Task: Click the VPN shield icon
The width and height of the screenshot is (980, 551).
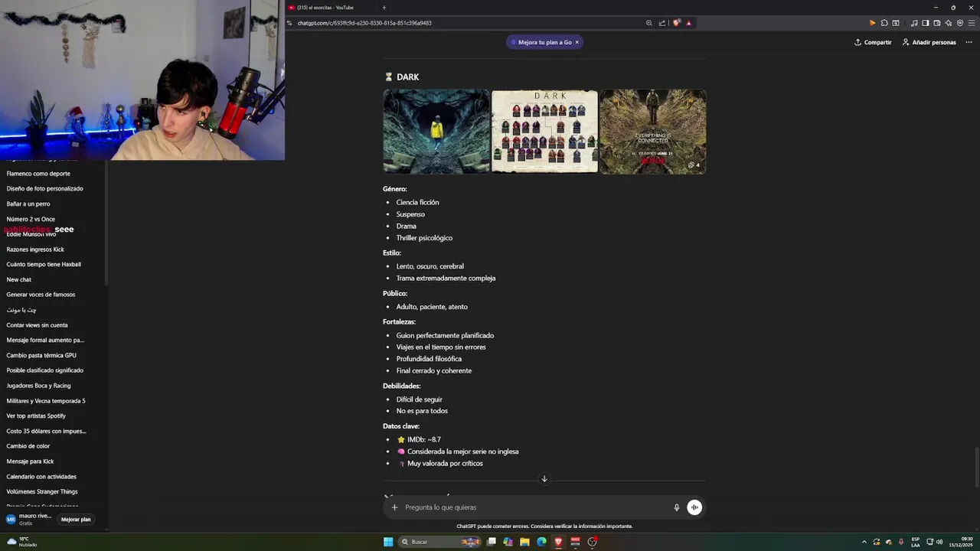Action: tap(960, 23)
